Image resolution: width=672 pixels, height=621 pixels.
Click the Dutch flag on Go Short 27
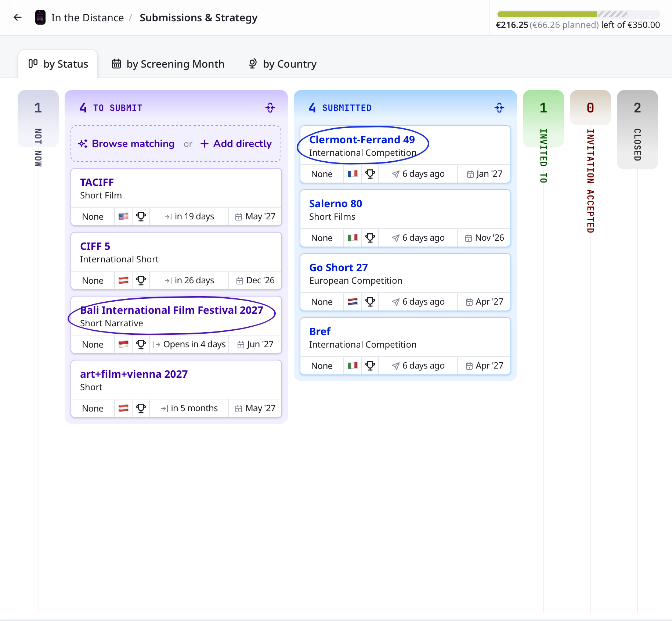[353, 302]
